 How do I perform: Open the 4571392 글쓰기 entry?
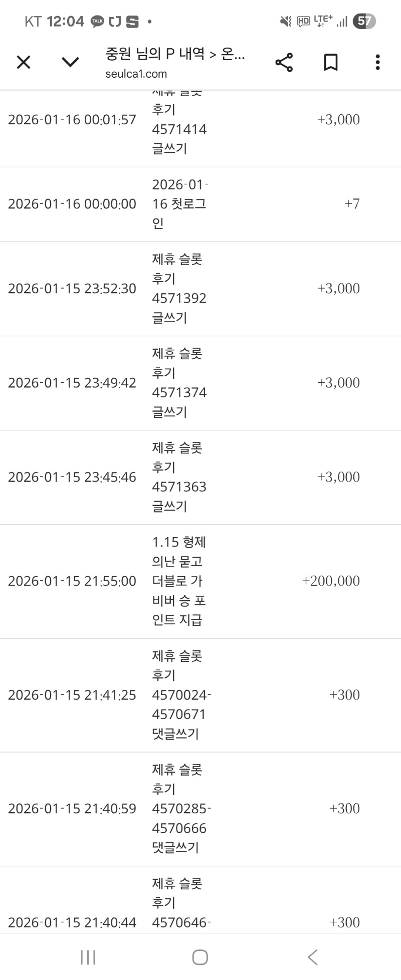(x=179, y=289)
